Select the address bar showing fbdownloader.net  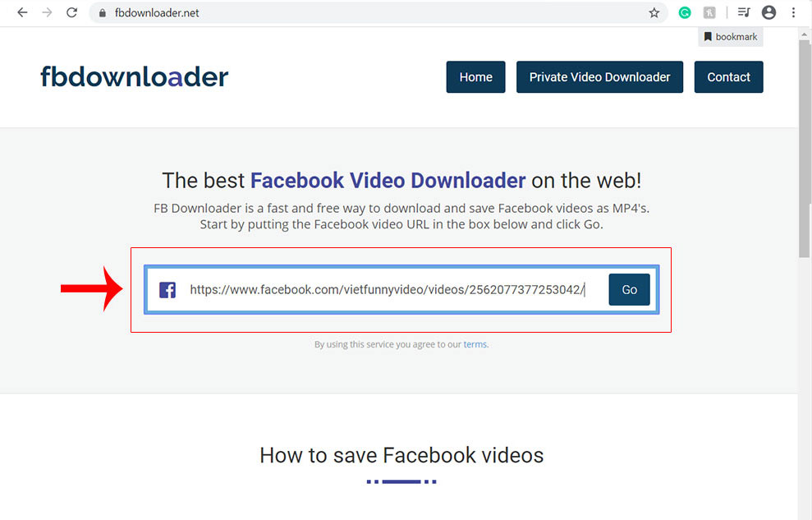click(x=369, y=13)
